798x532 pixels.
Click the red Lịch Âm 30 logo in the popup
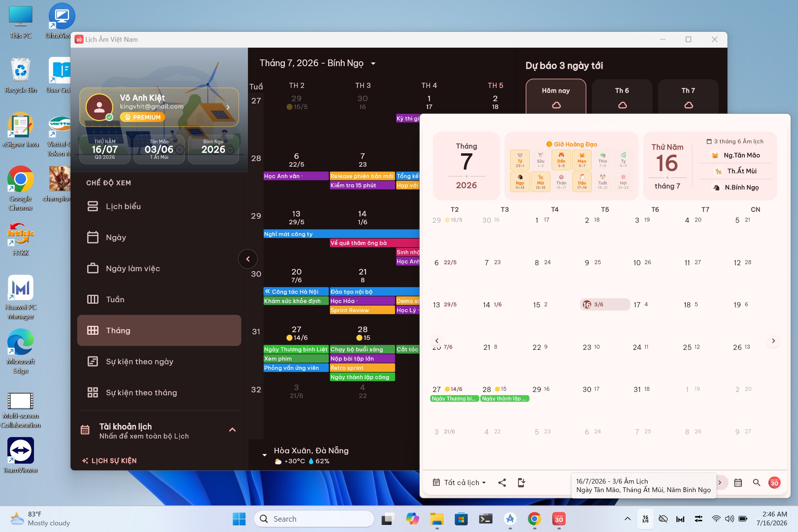tap(774, 482)
